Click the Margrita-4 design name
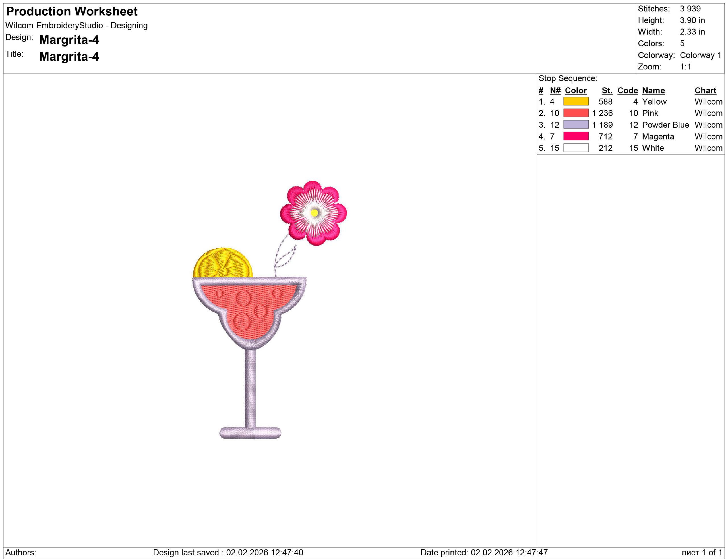 (x=69, y=40)
